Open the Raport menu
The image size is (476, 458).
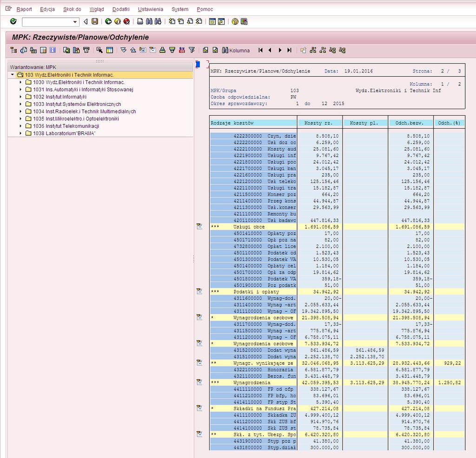(24, 9)
